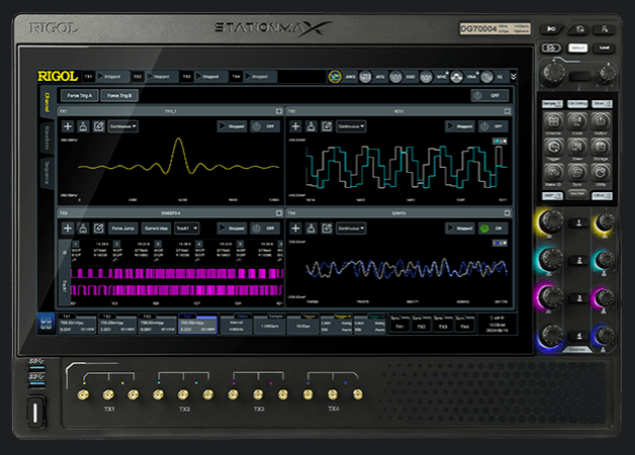635x455 pixels.
Task: Maximize the TX1 waveform panel
Action: 279,111
